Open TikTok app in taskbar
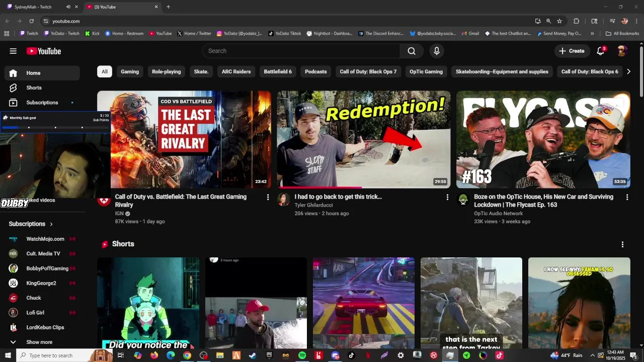 point(351,355)
